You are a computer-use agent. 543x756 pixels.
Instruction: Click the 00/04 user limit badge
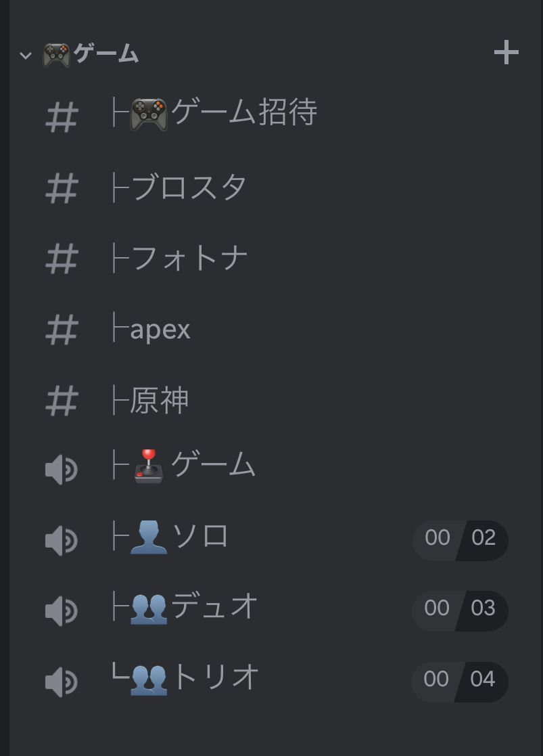[460, 682]
